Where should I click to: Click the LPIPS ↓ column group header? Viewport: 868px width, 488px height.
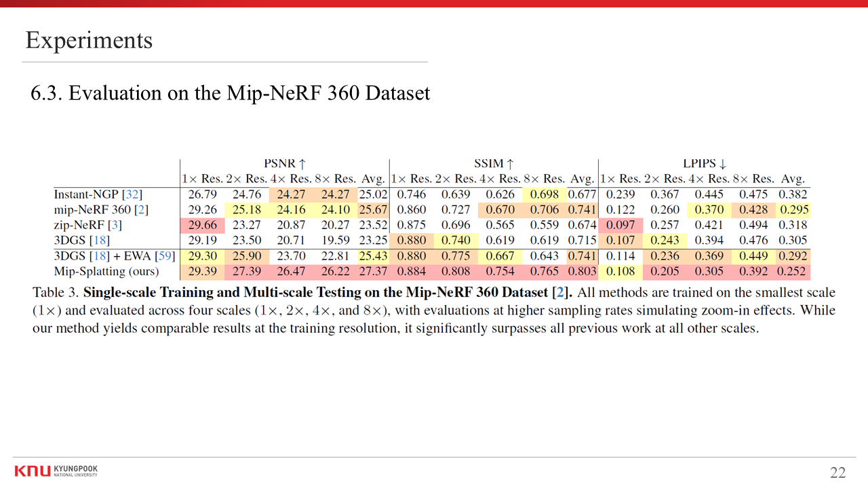tap(705, 163)
